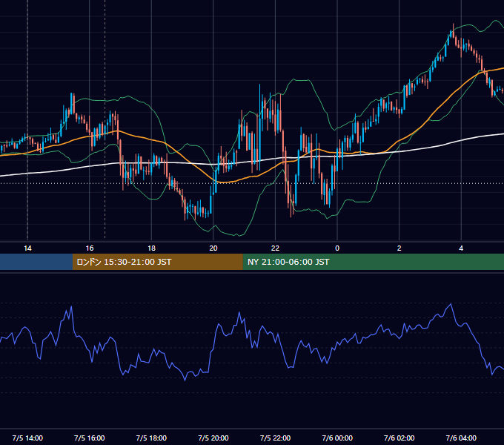This screenshot has width=504, height=445.
Task: Click the 22 hour label on the price chart axis
Action: click(x=275, y=248)
